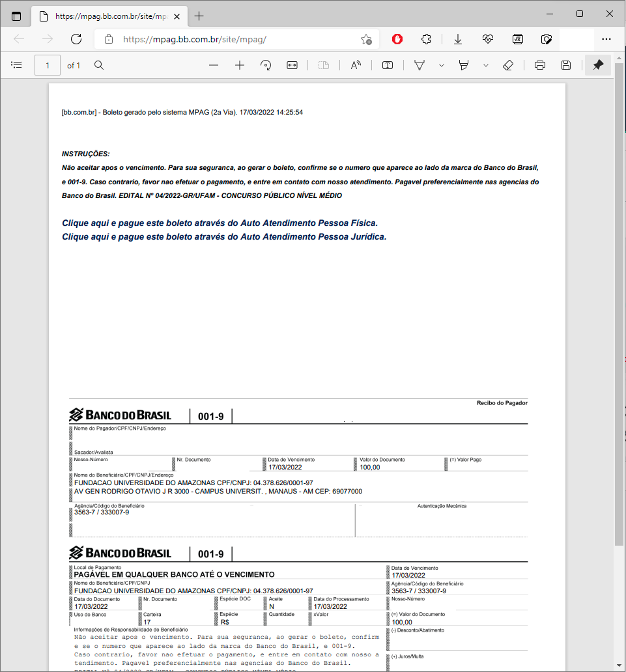Start Read aloud for the PDF
This screenshot has width=626, height=672.
[356, 65]
